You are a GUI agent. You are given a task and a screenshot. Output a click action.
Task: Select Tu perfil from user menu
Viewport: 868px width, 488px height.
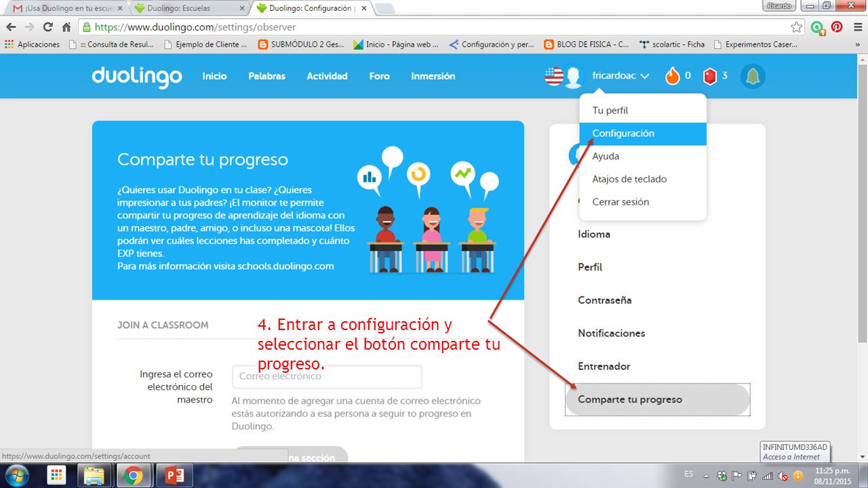pos(643,110)
